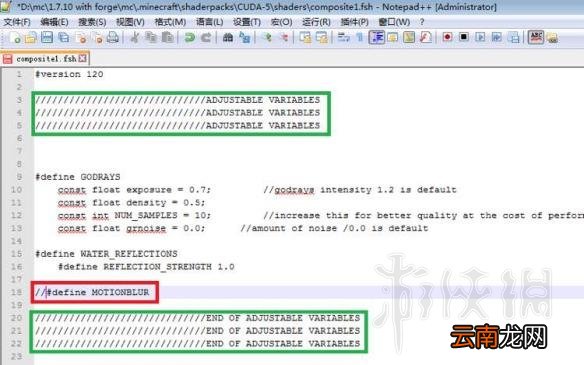The image size is (584, 365).
Task: Click the Stop macro recording square icon
Action: [x=464, y=37]
